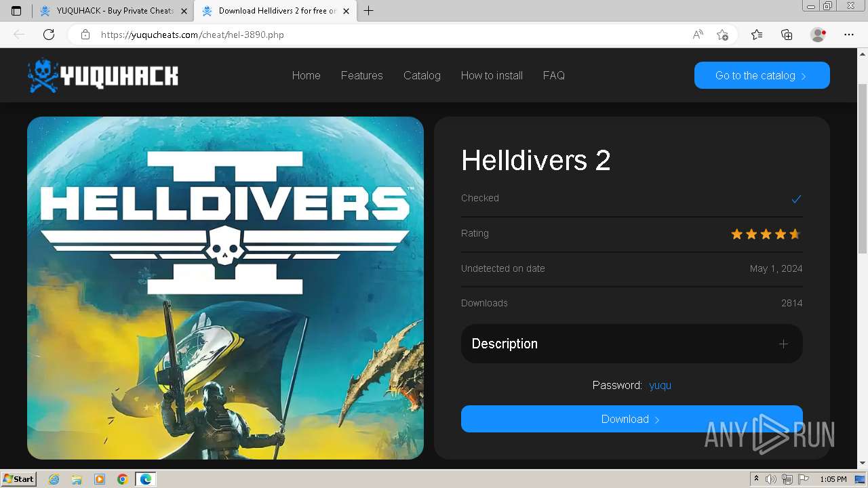Open a new browser tab
868x488 pixels.
click(368, 11)
